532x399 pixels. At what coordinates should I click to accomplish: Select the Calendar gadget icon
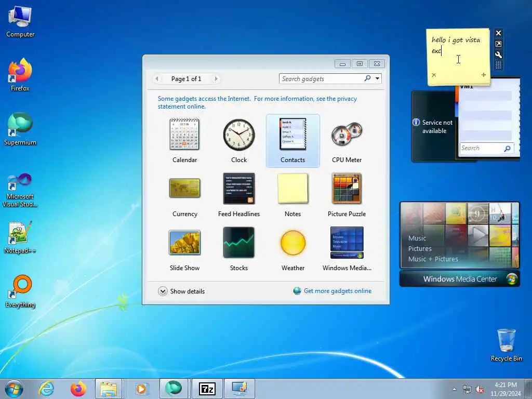tap(184, 134)
